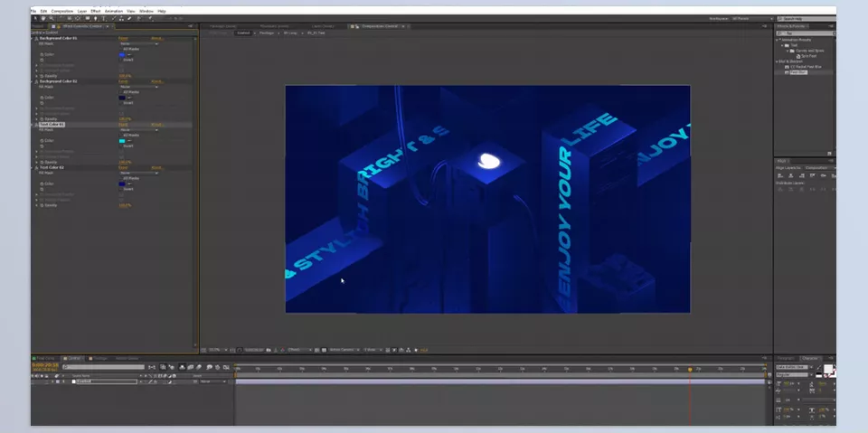
Task: Toggle Invert checkbox under Text Color 02
Action: pos(120,189)
